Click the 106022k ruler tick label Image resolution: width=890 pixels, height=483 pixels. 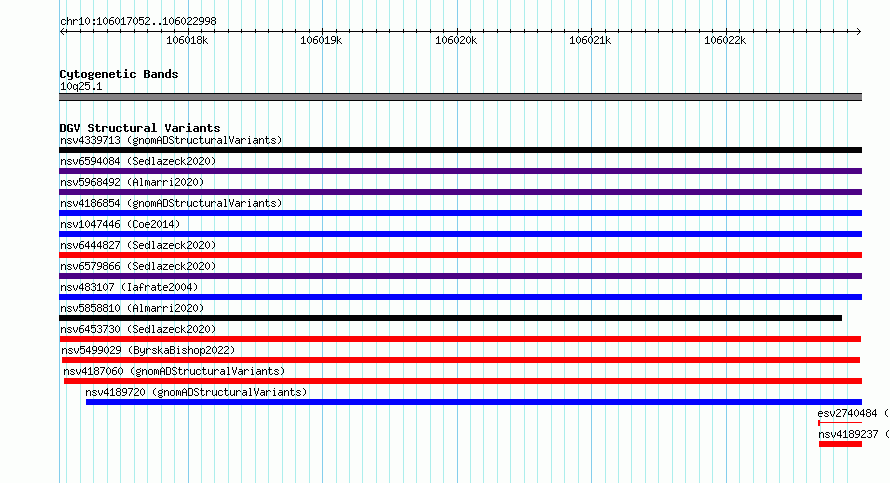tap(725, 40)
